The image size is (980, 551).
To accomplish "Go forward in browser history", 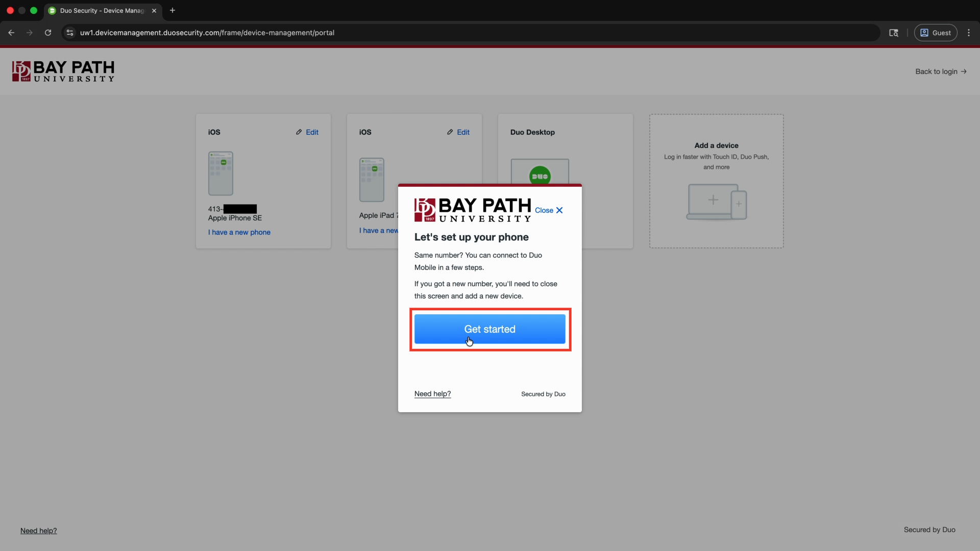I will [x=30, y=33].
